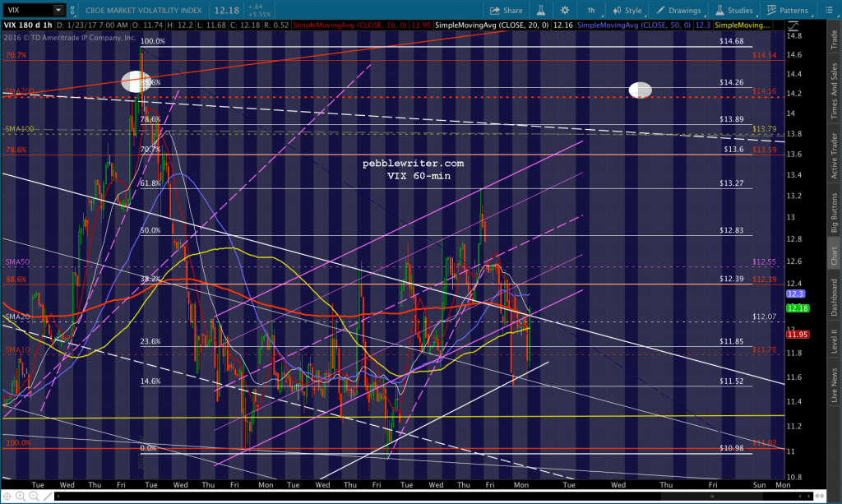The image size is (842, 504).
Task: Open chart settings gear icon
Action: [565, 10]
